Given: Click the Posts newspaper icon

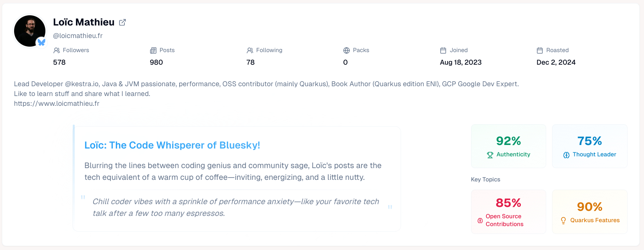Looking at the screenshot, I should (153, 51).
